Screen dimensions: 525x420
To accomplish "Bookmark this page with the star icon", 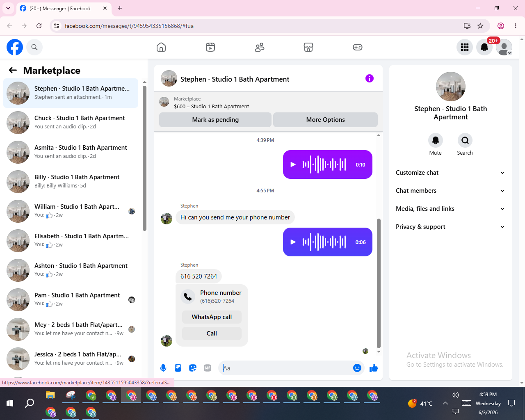I will tap(480, 26).
